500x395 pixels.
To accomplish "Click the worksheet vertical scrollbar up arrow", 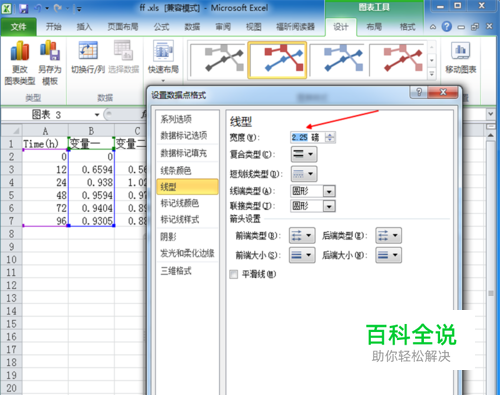I will click(x=491, y=135).
